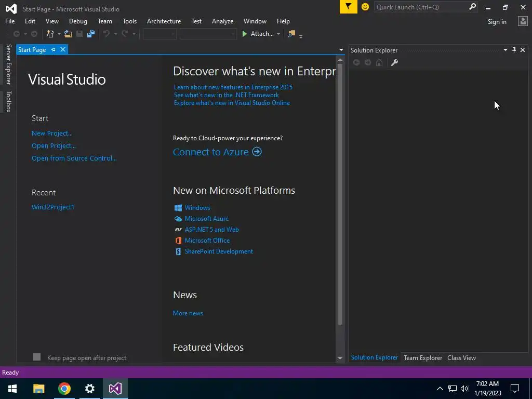Click the Windows Start button
Viewport: 532px width, 399px height.
[12, 389]
